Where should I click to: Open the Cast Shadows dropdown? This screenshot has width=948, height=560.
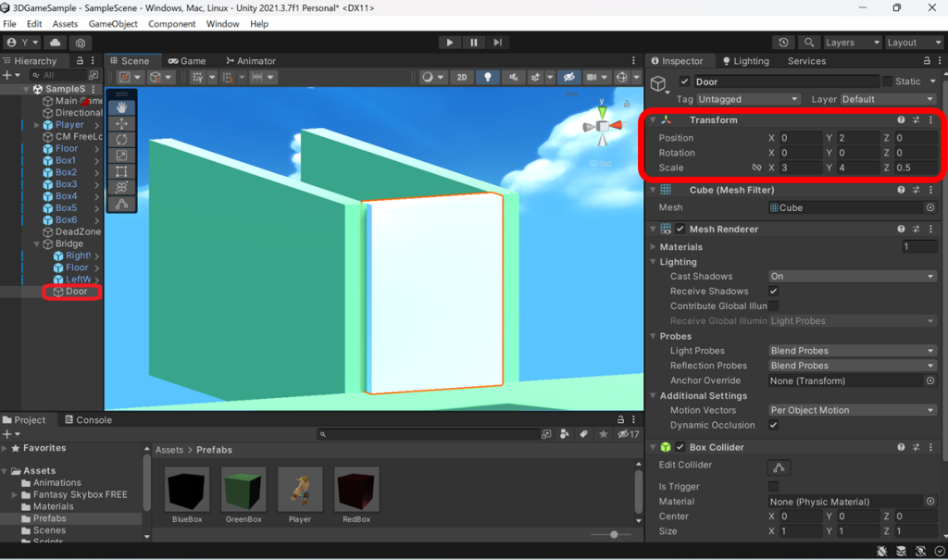851,276
